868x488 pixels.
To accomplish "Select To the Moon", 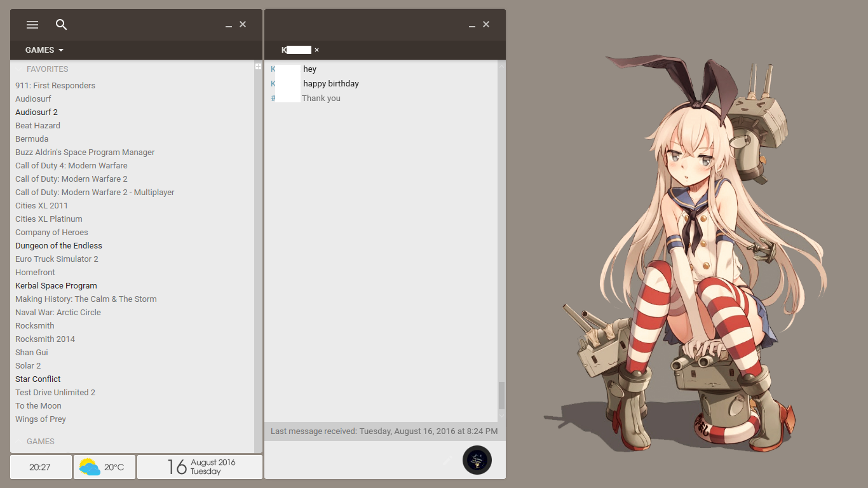I will coord(38,406).
